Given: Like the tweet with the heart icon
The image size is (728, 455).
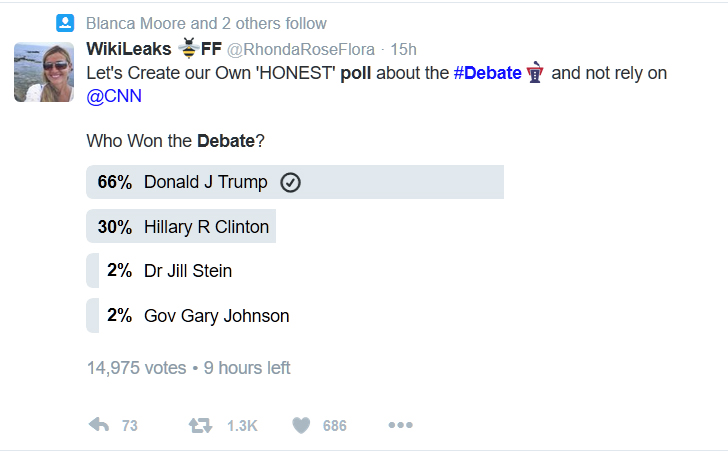Looking at the screenshot, I should point(301,425).
